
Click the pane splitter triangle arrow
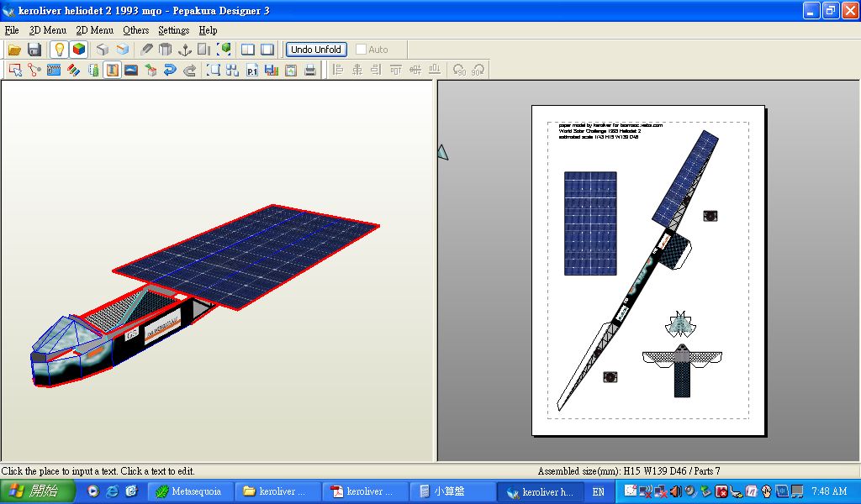[x=442, y=152]
